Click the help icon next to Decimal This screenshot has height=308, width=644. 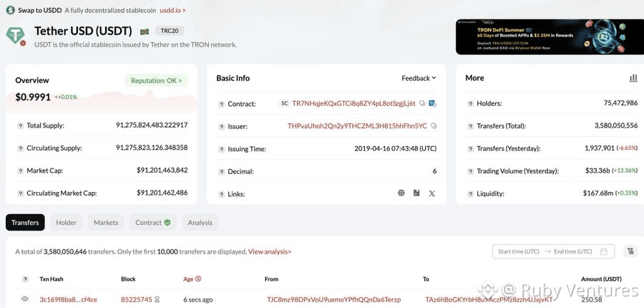[x=221, y=171]
